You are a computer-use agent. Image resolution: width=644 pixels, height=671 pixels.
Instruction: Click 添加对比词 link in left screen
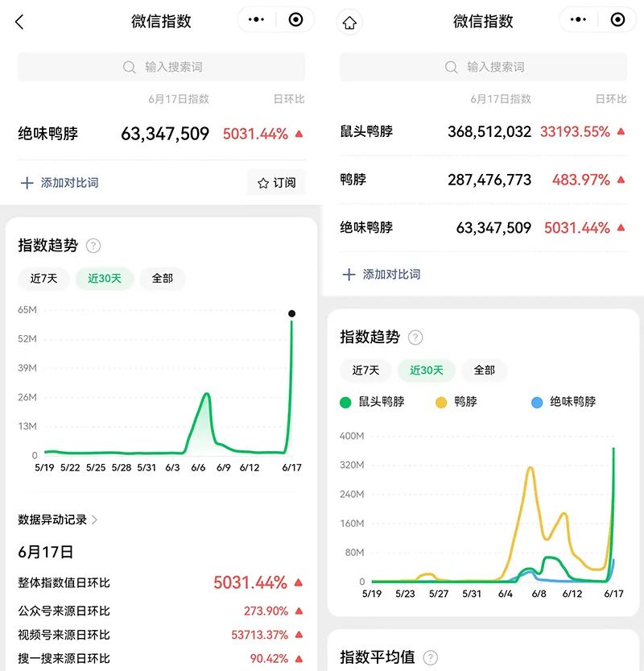[70, 183]
